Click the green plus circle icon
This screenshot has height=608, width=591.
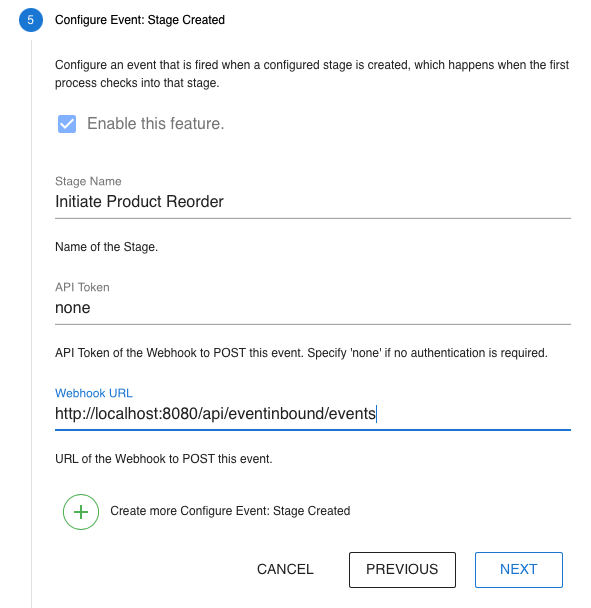pos(81,512)
